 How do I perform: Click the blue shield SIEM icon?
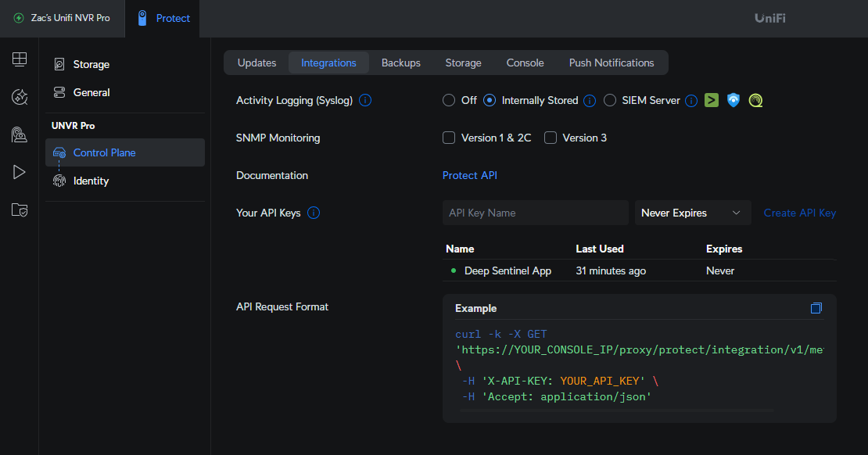733,100
